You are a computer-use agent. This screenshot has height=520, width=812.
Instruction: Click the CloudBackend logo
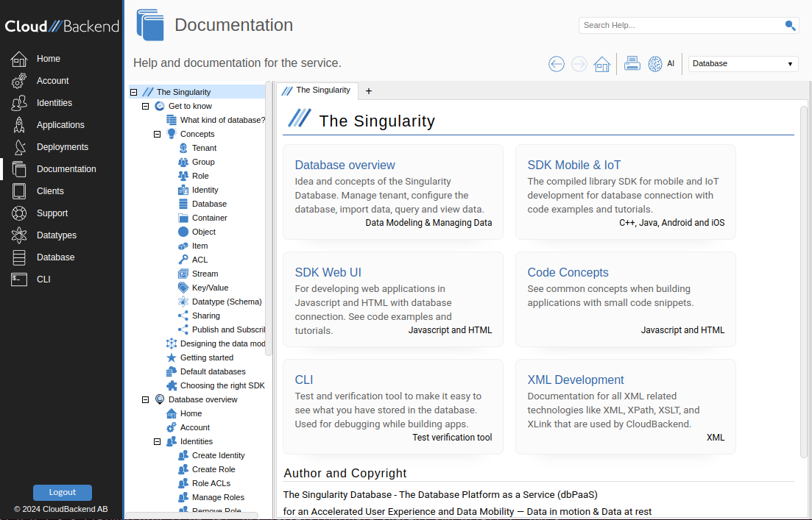pyautogui.click(x=62, y=26)
